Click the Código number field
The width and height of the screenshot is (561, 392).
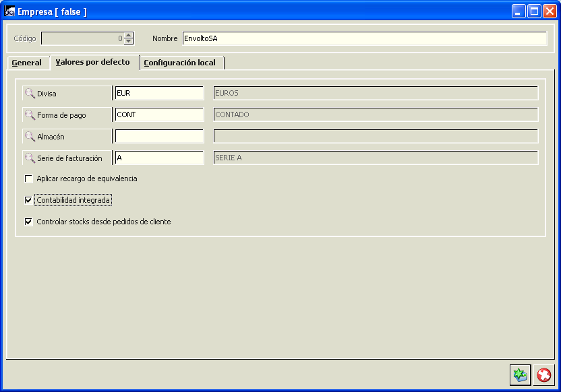pyautogui.click(x=83, y=38)
